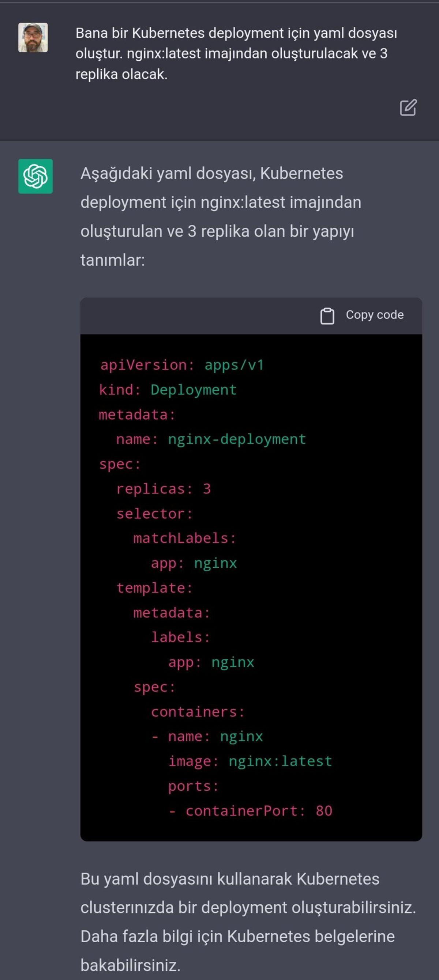Click the image: nginx:latest line

[250, 761]
